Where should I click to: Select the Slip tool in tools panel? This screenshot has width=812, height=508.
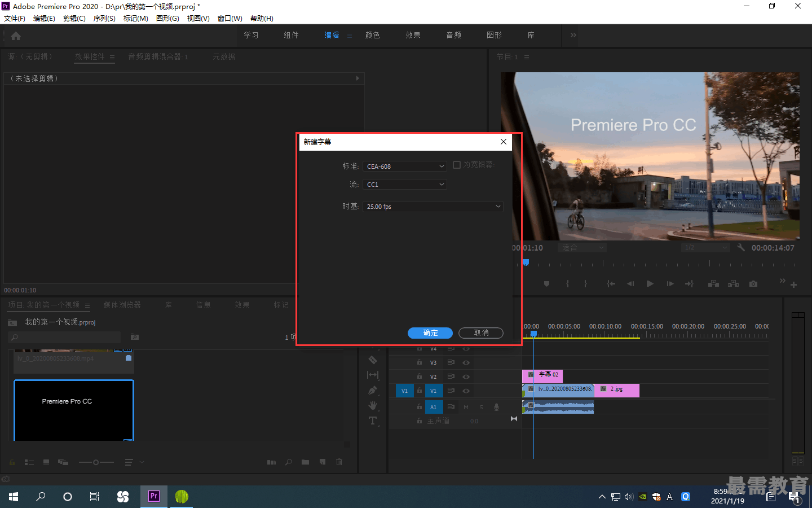point(373,375)
